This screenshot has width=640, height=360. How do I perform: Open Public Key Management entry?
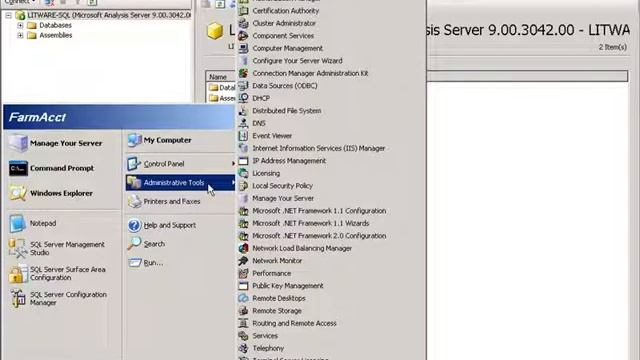click(287, 286)
